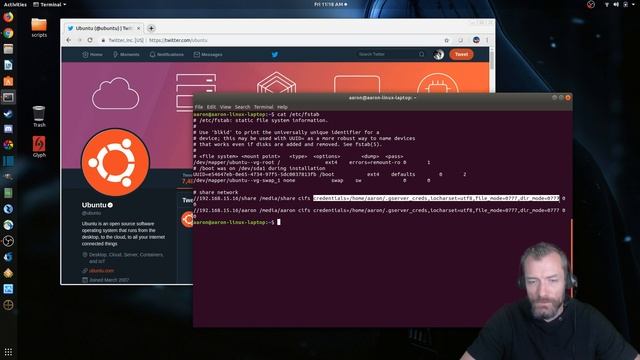
Task: Open the system menu arrow in top bar
Action: tap(634, 4)
